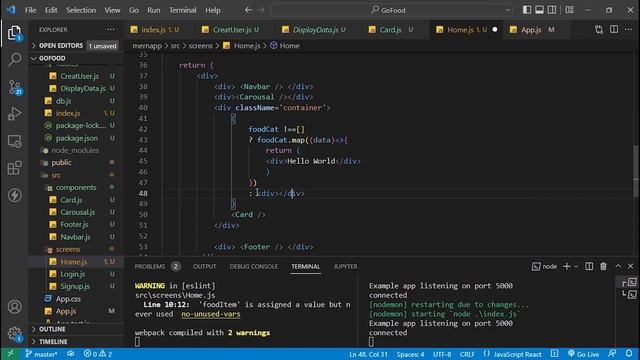Open Source Control view with 21 changes
Screen dimensions: 640x360
[x=14, y=87]
